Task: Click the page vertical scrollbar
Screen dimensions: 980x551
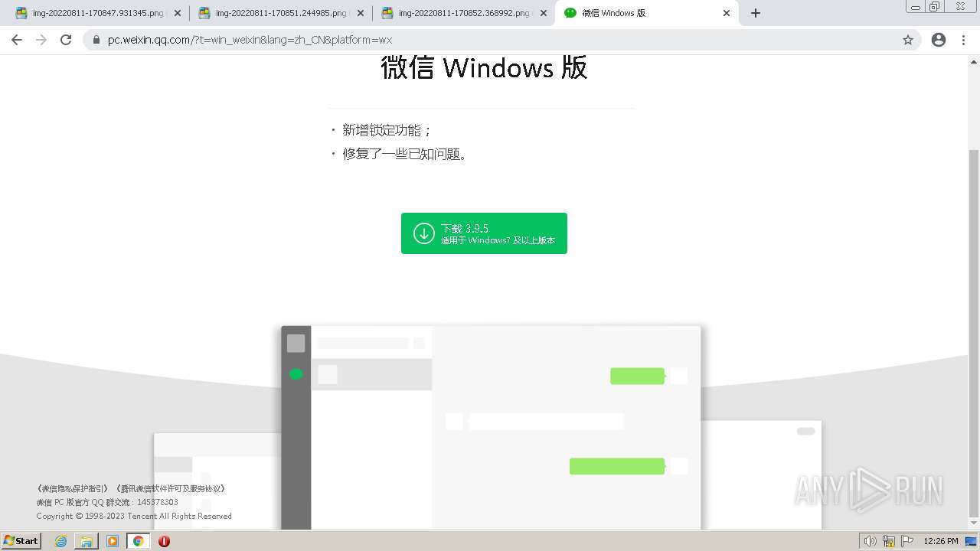Action: coord(974,333)
